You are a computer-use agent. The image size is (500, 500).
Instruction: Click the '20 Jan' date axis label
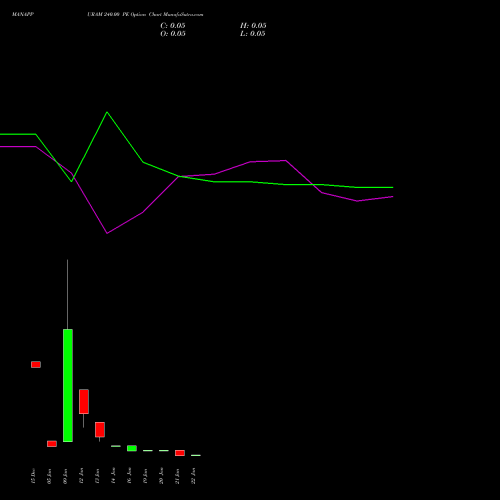(162, 476)
